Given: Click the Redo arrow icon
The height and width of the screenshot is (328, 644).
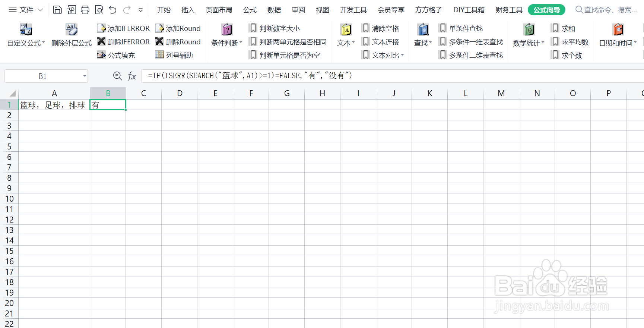Looking at the screenshot, I should pos(127,10).
